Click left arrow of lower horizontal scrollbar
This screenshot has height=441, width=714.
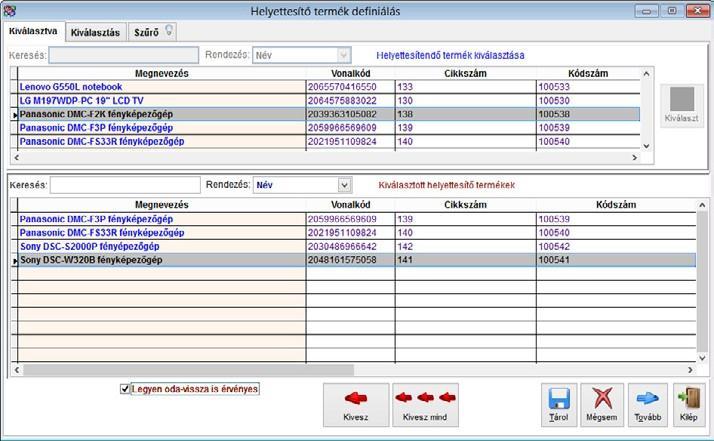pyautogui.click(x=16, y=369)
